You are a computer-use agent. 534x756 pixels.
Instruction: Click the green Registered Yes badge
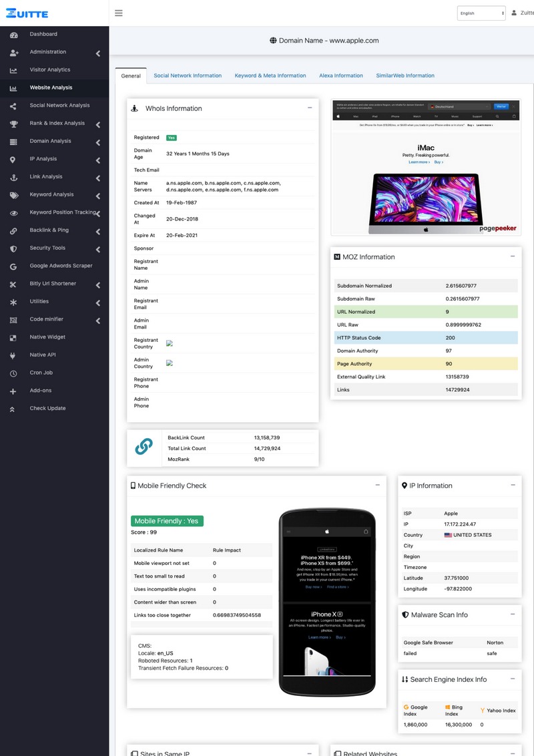[172, 138]
